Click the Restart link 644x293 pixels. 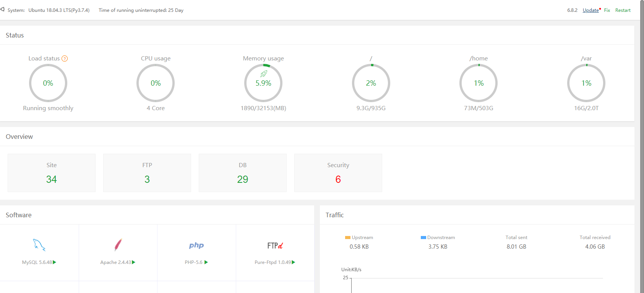[623, 10]
